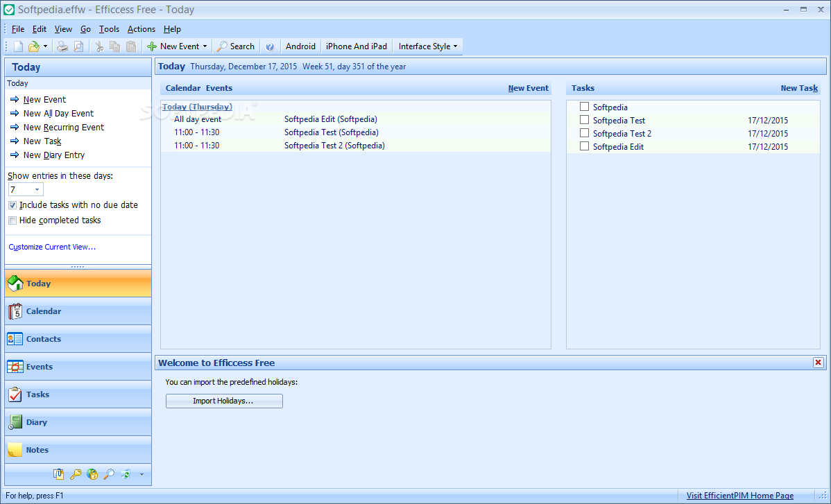Close the Welcome to Efficcess Free panel
The width and height of the screenshot is (831, 504).
pyautogui.click(x=819, y=363)
